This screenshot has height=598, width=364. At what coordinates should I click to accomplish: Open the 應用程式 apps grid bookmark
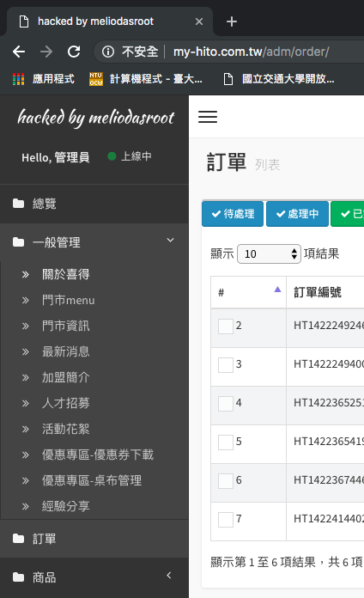click(x=44, y=79)
